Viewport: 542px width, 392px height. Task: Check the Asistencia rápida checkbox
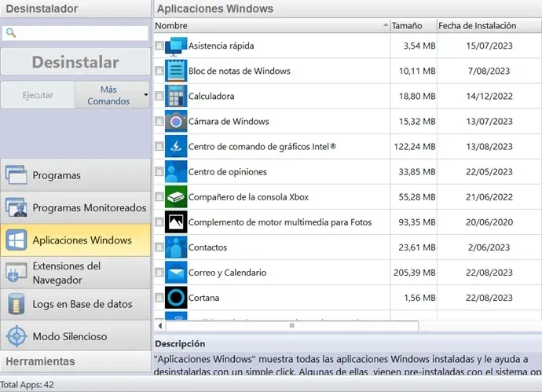tap(159, 46)
